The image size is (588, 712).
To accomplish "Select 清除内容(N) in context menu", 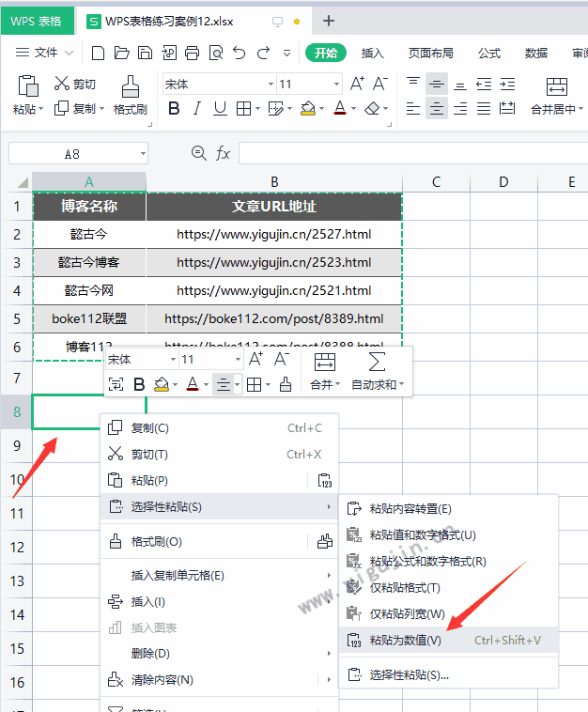I will click(209, 680).
